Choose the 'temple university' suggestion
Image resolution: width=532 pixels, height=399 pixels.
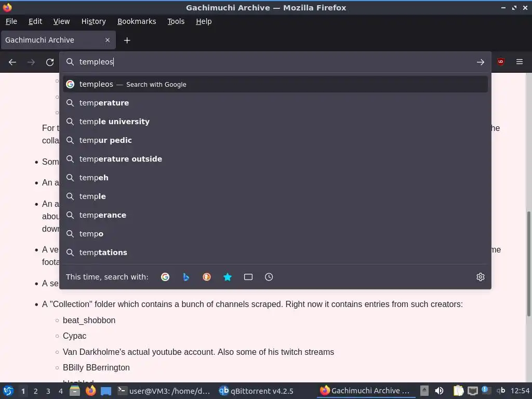tap(275, 122)
